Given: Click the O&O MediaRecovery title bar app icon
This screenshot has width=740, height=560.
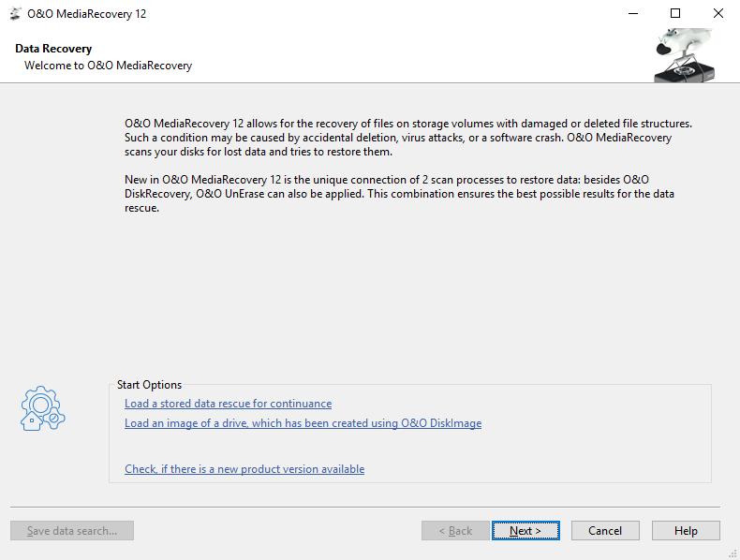Looking at the screenshot, I should [x=15, y=14].
